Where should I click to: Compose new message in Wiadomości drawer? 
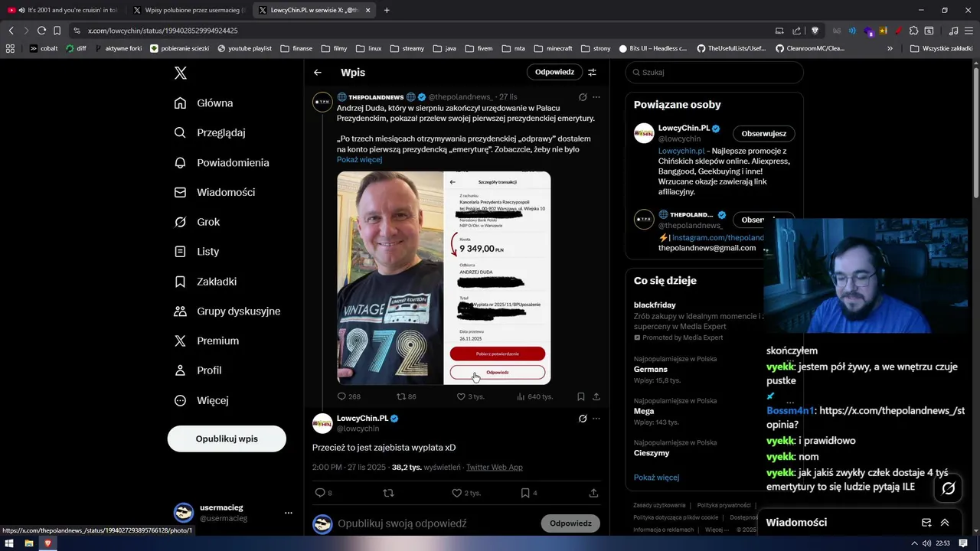pyautogui.click(x=926, y=523)
